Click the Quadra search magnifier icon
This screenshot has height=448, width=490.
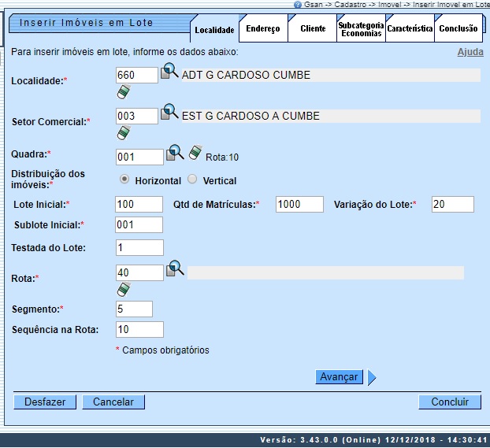click(175, 154)
